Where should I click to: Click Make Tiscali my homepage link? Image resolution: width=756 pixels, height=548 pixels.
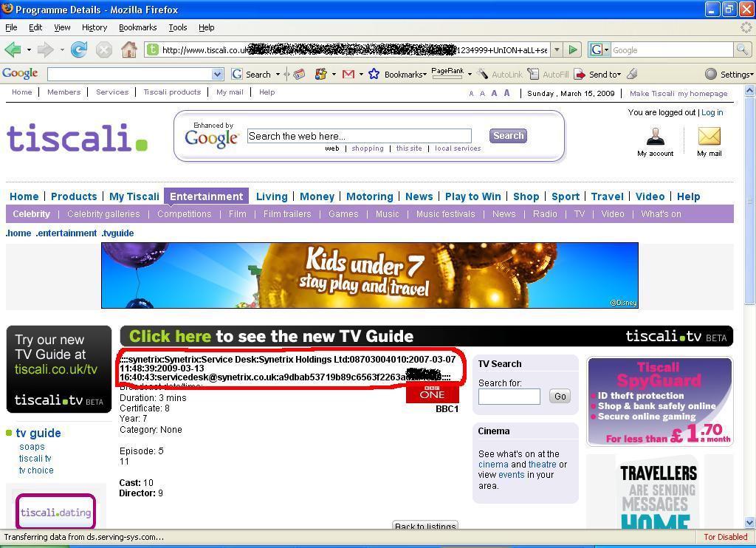tap(678, 94)
